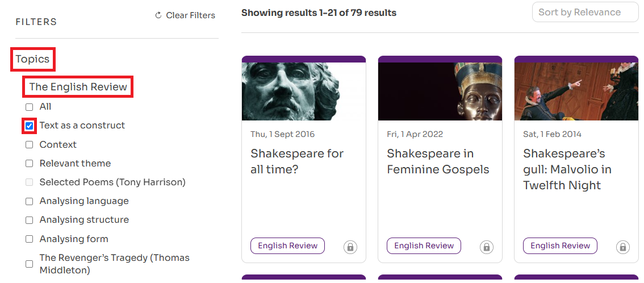Open the Sort by Relevance dropdown

(x=585, y=13)
